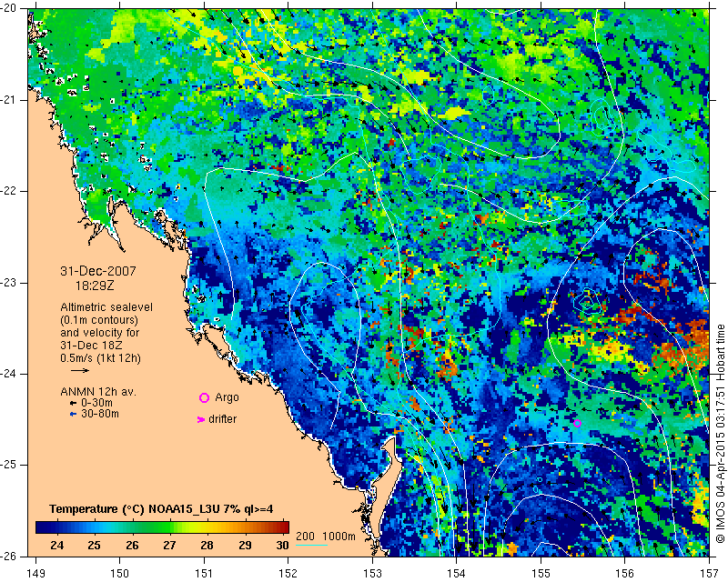Click the '30-80m' depth label
Viewport: 728px width, 582px height.
[100, 414]
